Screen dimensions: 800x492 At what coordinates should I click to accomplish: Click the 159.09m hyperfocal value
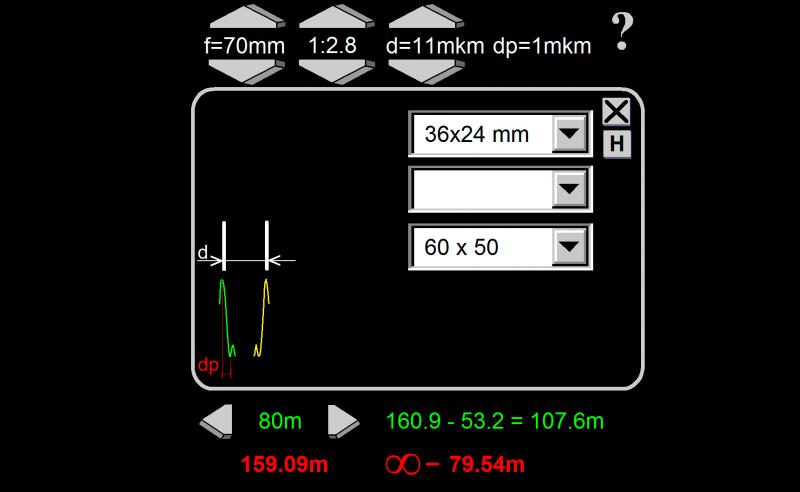coord(284,464)
